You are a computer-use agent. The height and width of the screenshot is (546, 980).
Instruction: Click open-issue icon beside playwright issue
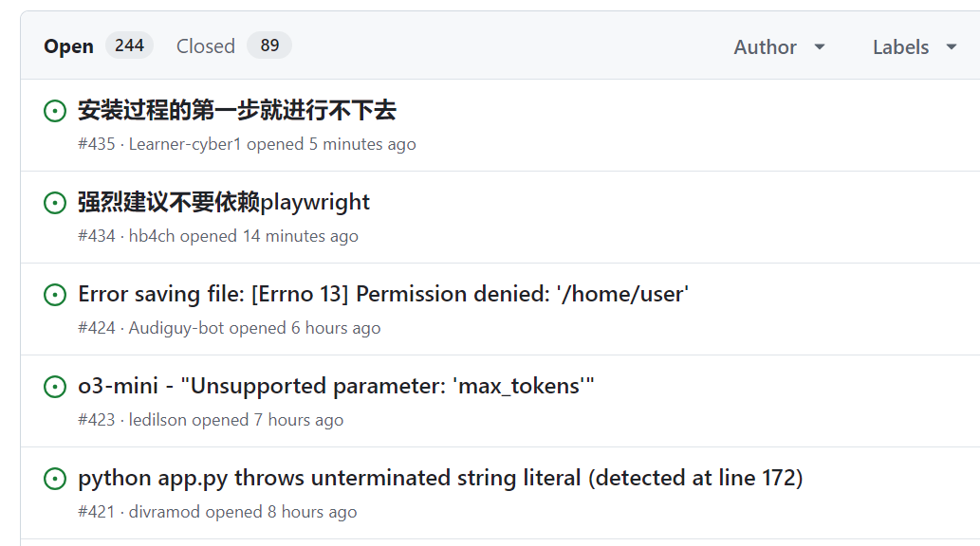pyautogui.click(x=55, y=203)
